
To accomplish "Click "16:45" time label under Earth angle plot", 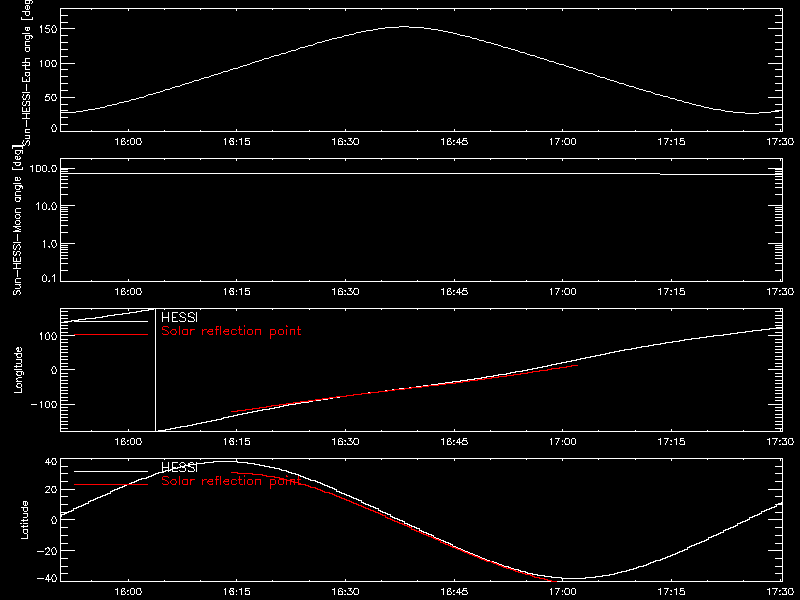I will pos(454,142).
